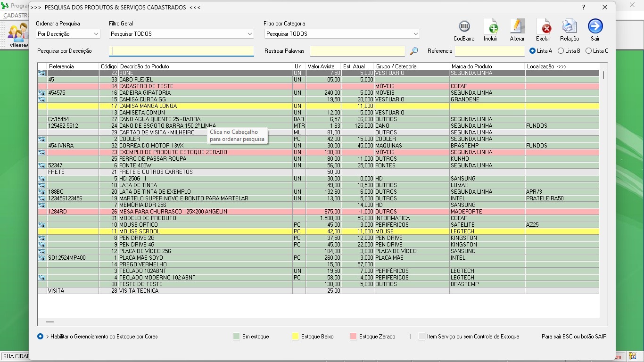
Task: Click the Valor Avista column header
Action: [321, 66]
